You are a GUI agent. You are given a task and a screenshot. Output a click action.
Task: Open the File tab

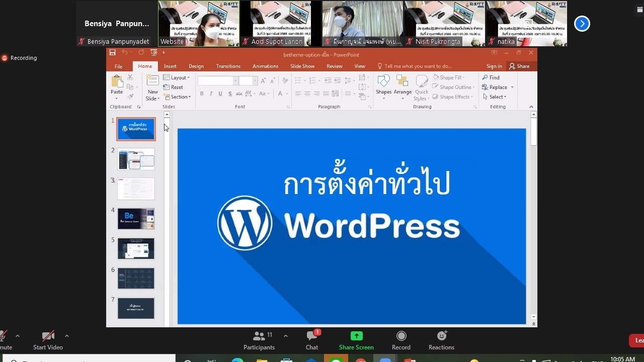118,66
